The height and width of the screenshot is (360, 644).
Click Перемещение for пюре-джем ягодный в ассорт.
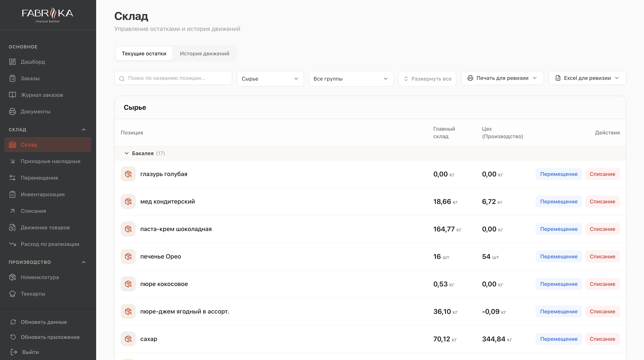(559, 311)
